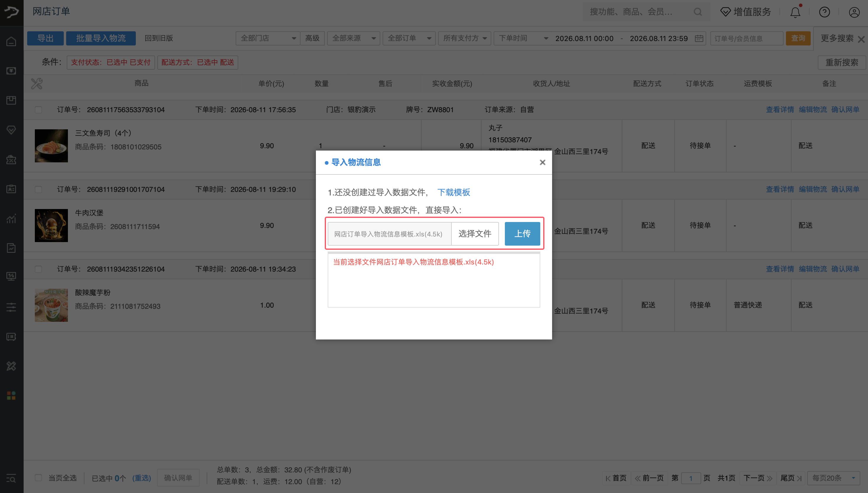Open the home icon in the sidebar
The image size is (868, 493).
[x=11, y=41]
